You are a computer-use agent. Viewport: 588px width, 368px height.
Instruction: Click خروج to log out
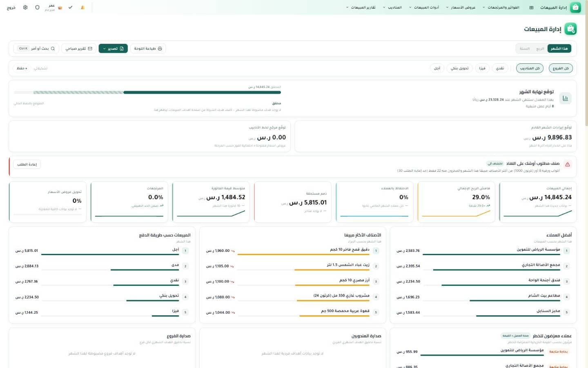[11, 7]
